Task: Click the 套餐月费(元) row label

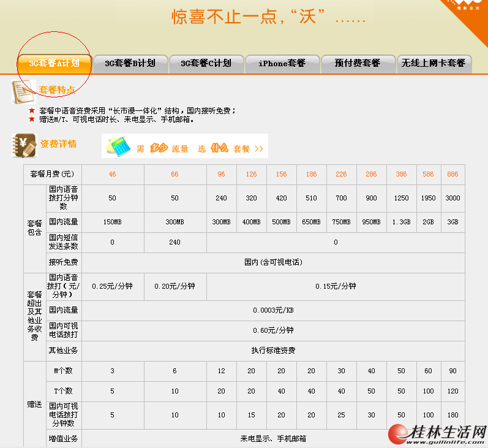Action: pos(52,175)
